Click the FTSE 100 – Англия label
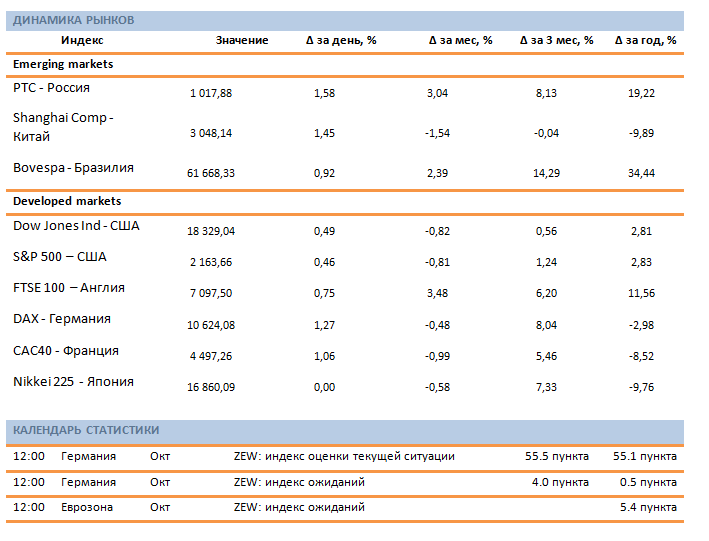This screenshot has height=541, width=709. tap(69, 288)
